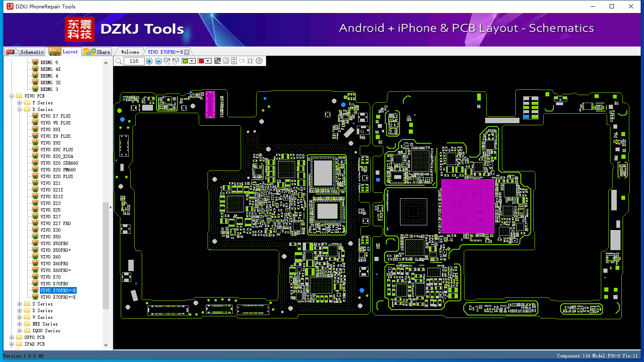
Task: Close the VIVO X70PRO+-D tab
Action: click(x=187, y=52)
